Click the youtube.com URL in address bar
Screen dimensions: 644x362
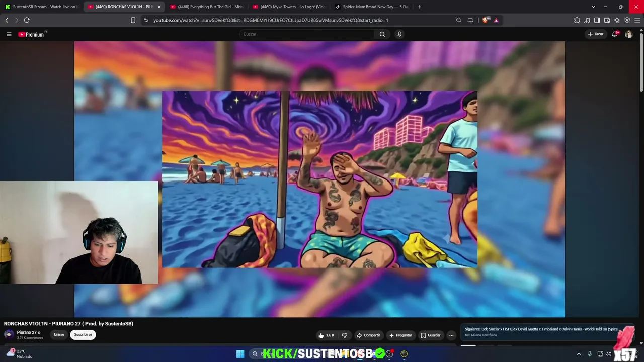(271, 20)
